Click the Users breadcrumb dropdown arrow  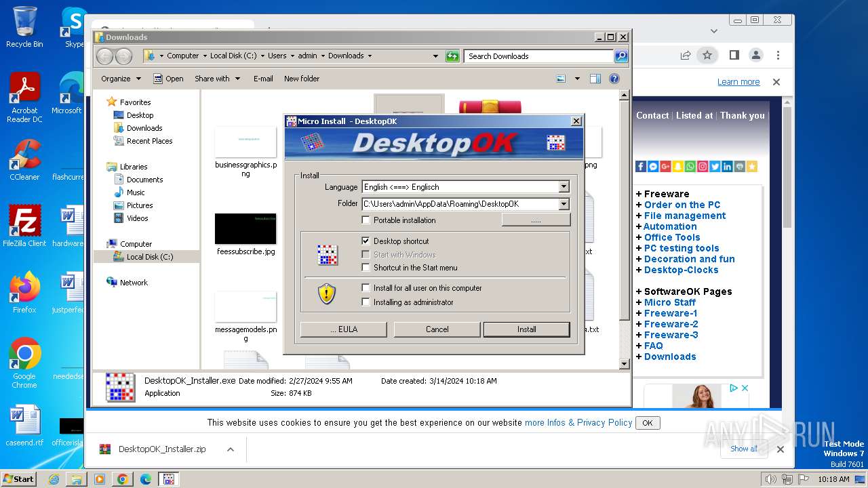[292, 56]
